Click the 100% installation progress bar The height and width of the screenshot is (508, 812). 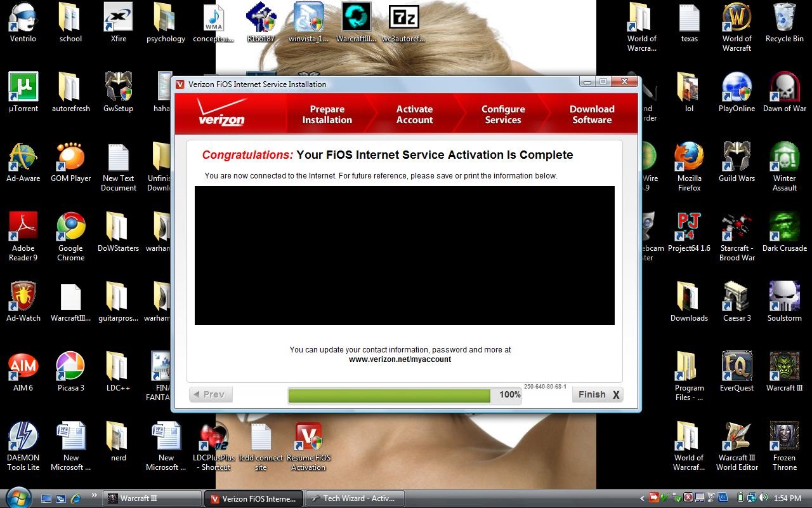(x=405, y=395)
